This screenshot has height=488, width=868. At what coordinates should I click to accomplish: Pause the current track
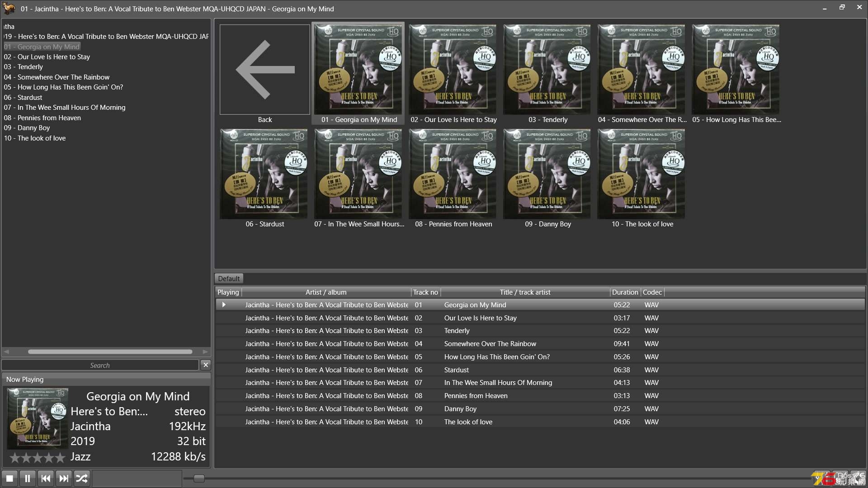point(28,478)
